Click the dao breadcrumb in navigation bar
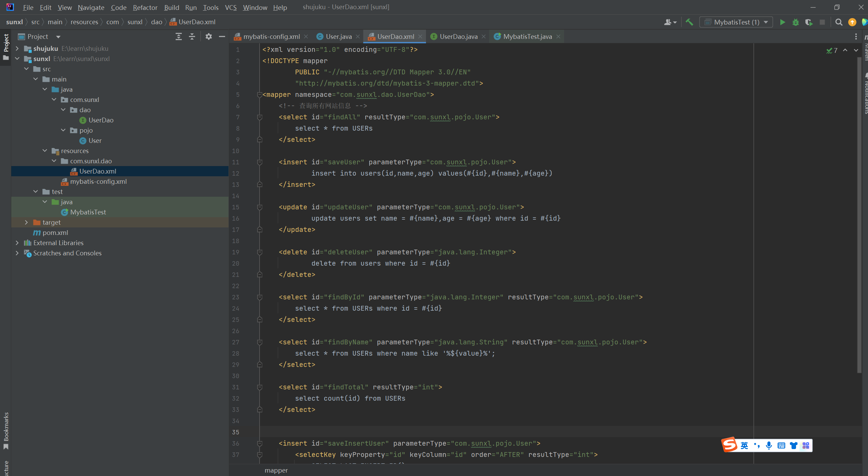Image resolution: width=868 pixels, height=476 pixels. pyautogui.click(x=156, y=22)
